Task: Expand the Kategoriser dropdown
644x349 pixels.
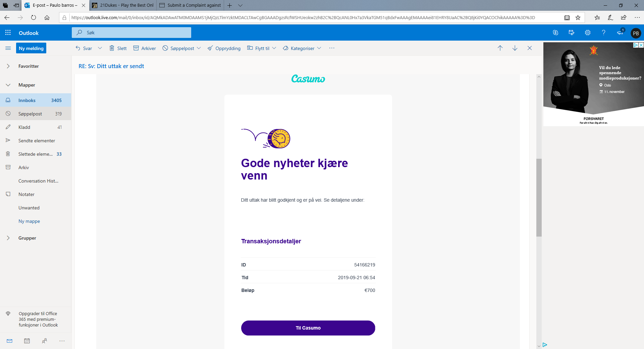Action: 319,48
